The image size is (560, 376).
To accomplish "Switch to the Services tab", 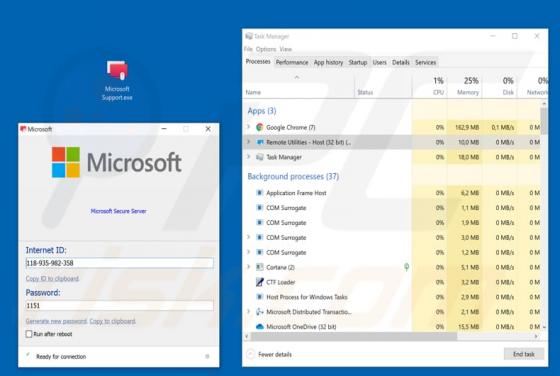I will tap(425, 62).
